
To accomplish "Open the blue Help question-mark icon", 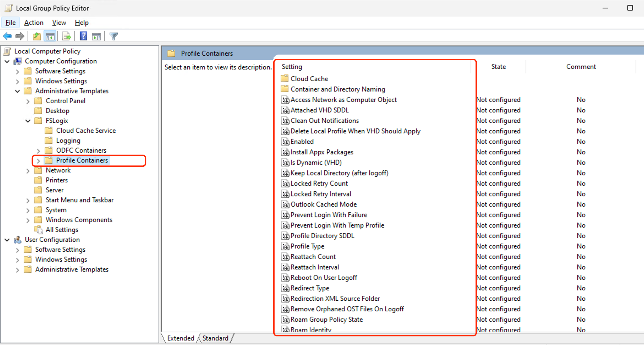I will (x=83, y=36).
